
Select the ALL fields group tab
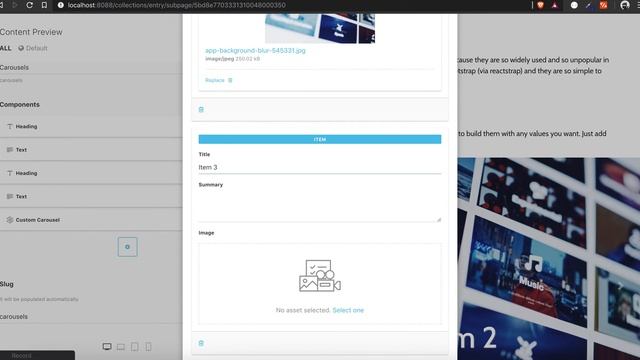[6, 48]
